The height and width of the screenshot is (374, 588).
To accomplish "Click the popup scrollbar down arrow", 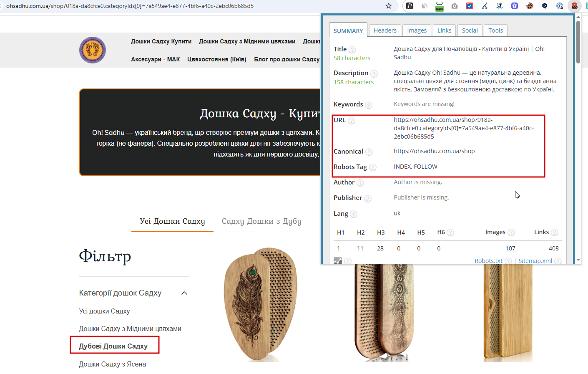I will coord(578,260).
